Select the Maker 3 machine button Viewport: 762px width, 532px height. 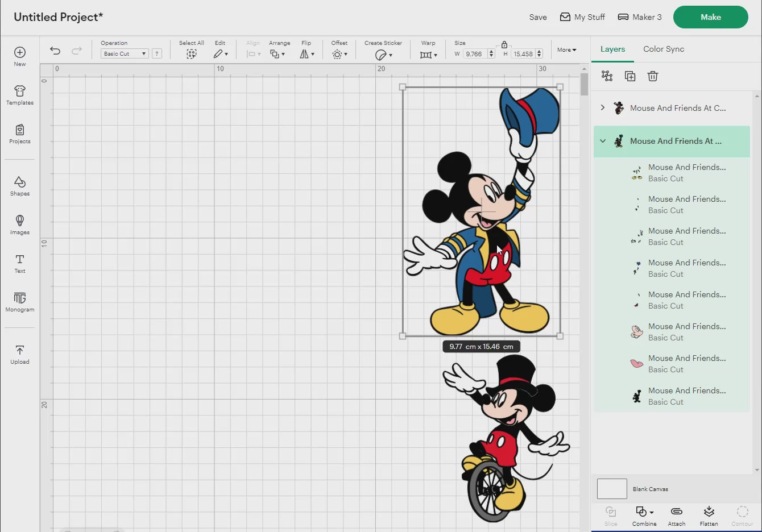click(x=640, y=17)
